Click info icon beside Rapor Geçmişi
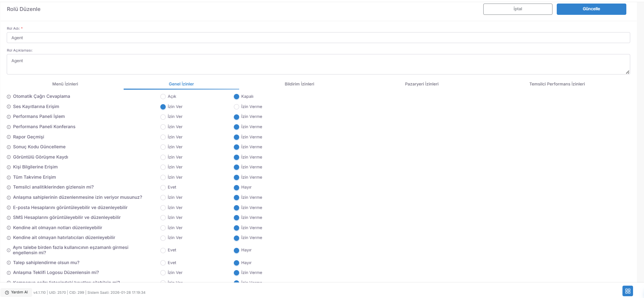This screenshot has height=298, width=644. coord(9,137)
